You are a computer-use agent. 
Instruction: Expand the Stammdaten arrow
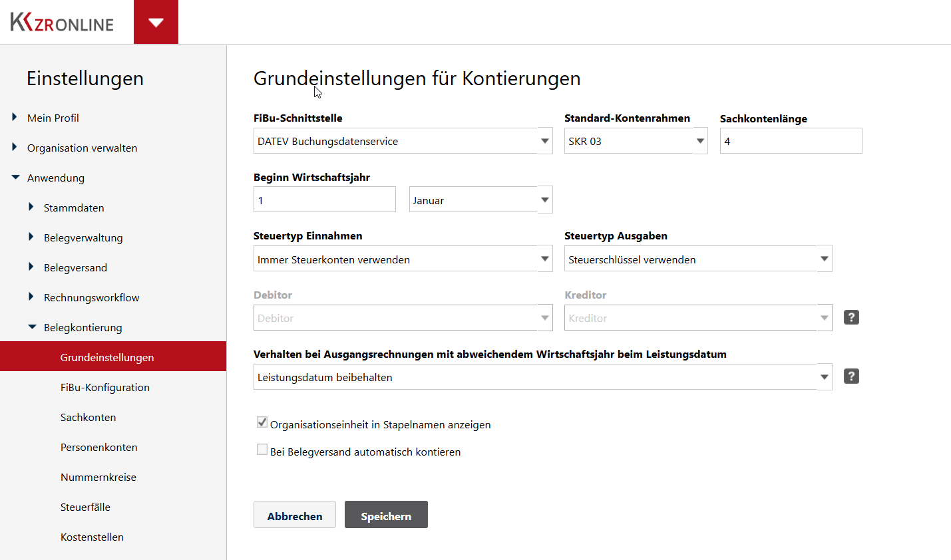coord(31,207)
